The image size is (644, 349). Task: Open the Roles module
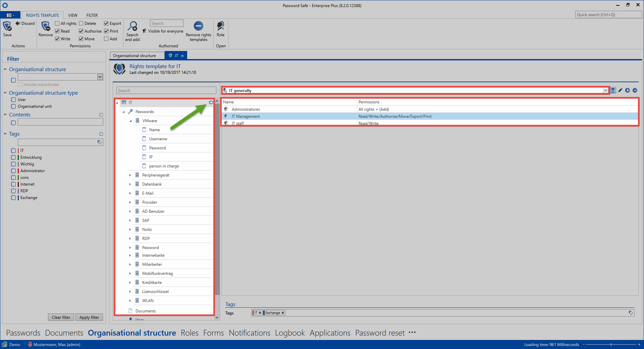pos(190,333)
